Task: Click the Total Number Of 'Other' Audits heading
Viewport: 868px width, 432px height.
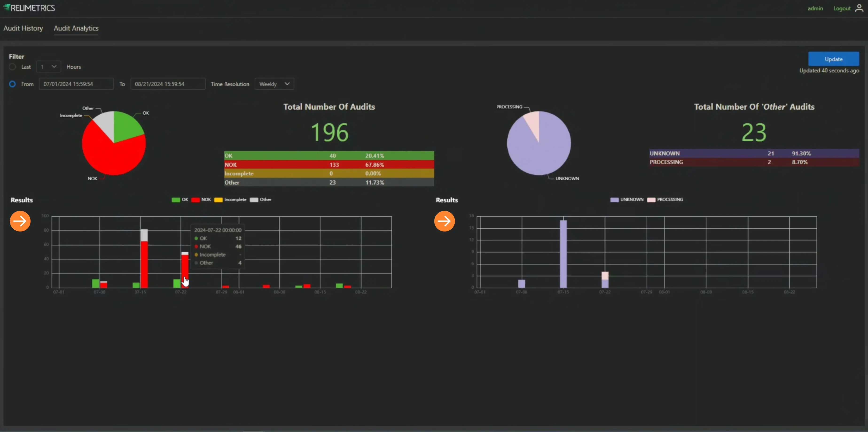Action: click(x=754, y=107)
